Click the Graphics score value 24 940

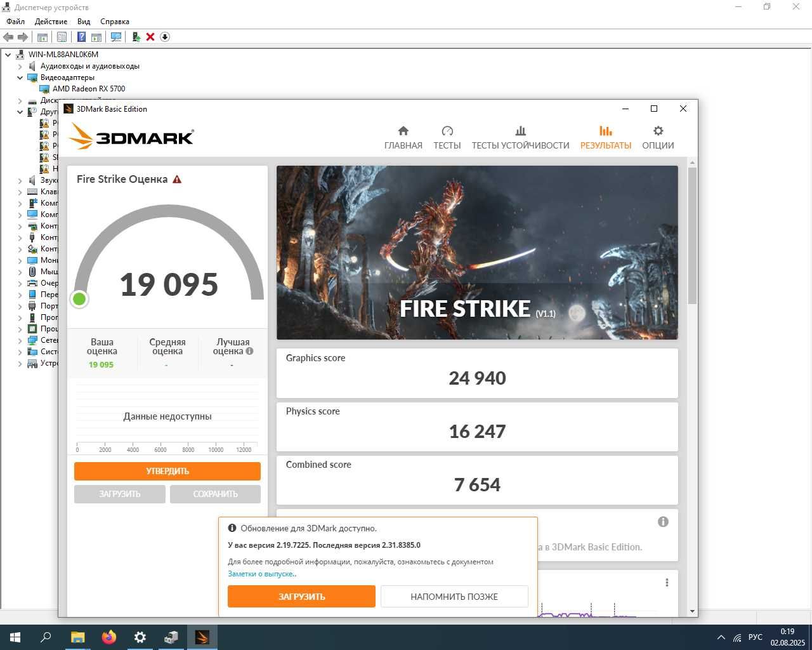[477, 378]
